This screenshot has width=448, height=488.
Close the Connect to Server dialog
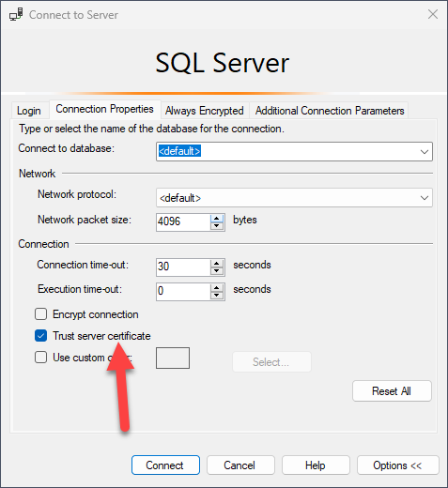pos(433,14)
